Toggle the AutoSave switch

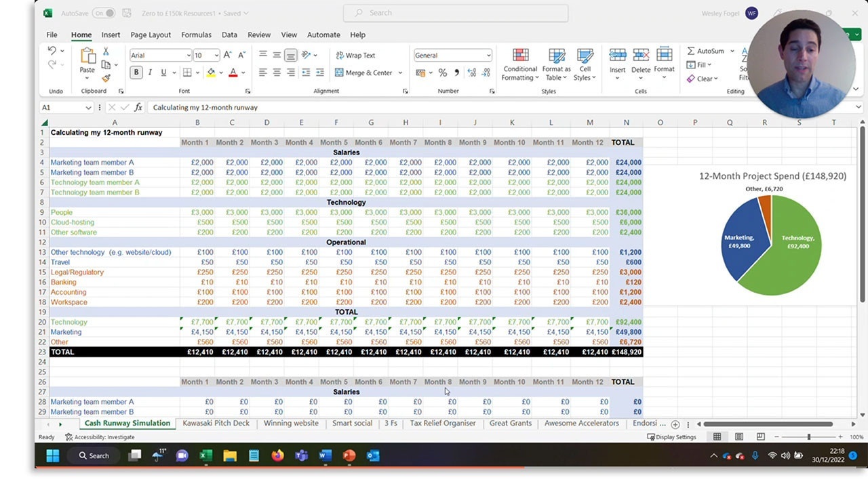point(104,13)
